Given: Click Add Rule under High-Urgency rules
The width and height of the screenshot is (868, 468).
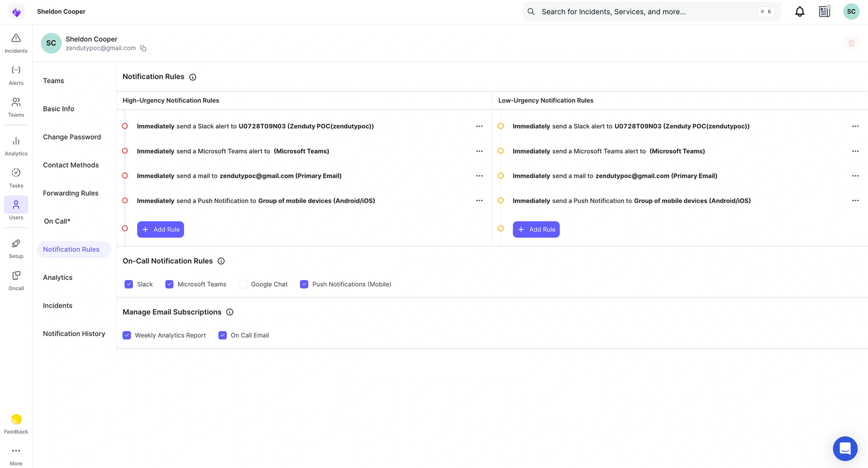Looking at the screenshot, I should 160,229.
